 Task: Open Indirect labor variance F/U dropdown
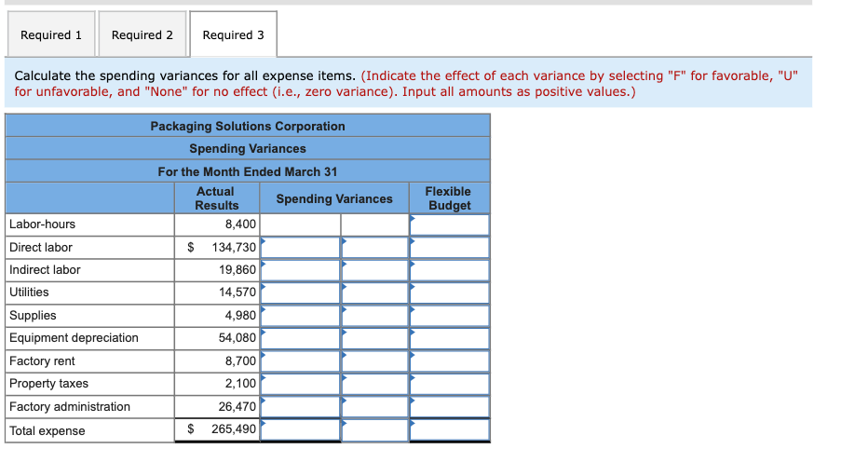point(374,270)
